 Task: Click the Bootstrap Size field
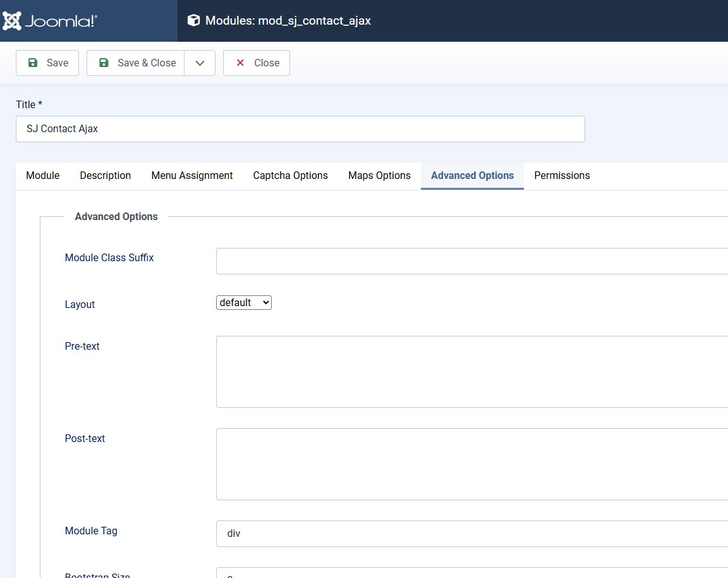(x=471, y=574)
